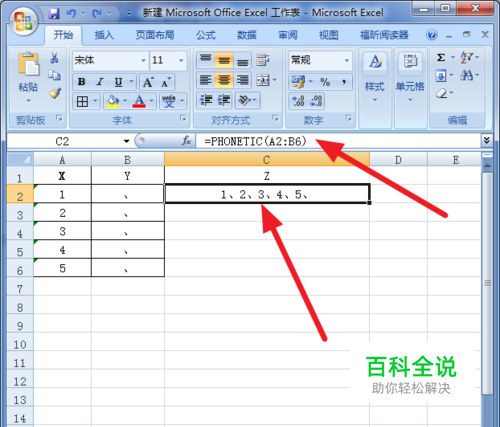
Task: Switch to the 开始 tab
Action: pos(63,35)
